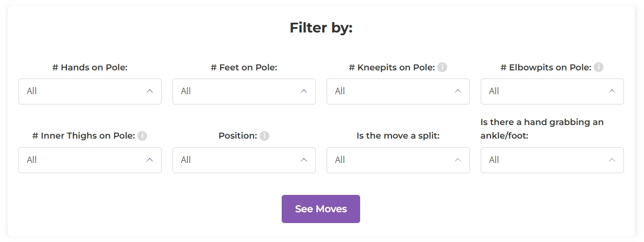Click chevron in hand grabbing ankle/foot box
This screenshot has height=242, width=644.
pyautogui.click(x=612, y=160)
